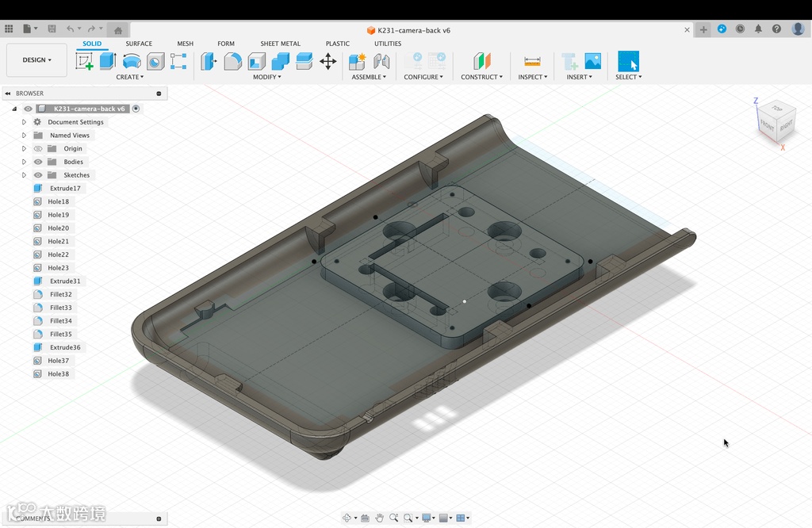
Task: Activate the root component radio button
Action: point(136,109)
